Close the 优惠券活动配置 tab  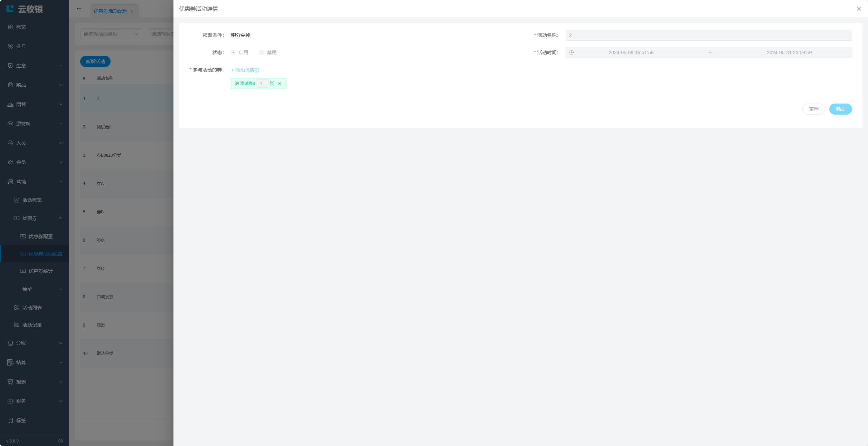click(132, 11)
